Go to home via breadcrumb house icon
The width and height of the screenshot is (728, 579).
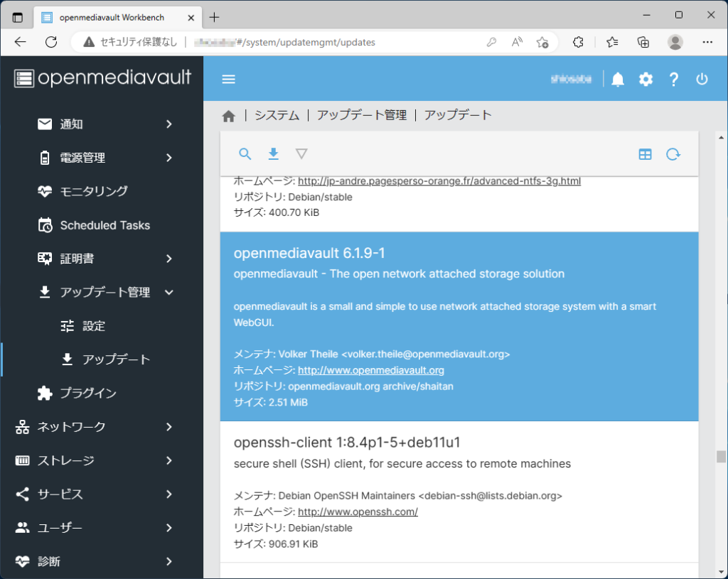tap(228, 116)
